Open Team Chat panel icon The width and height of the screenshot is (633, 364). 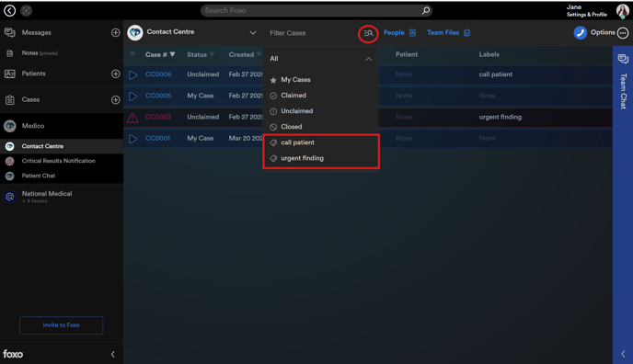pos(623,59)
